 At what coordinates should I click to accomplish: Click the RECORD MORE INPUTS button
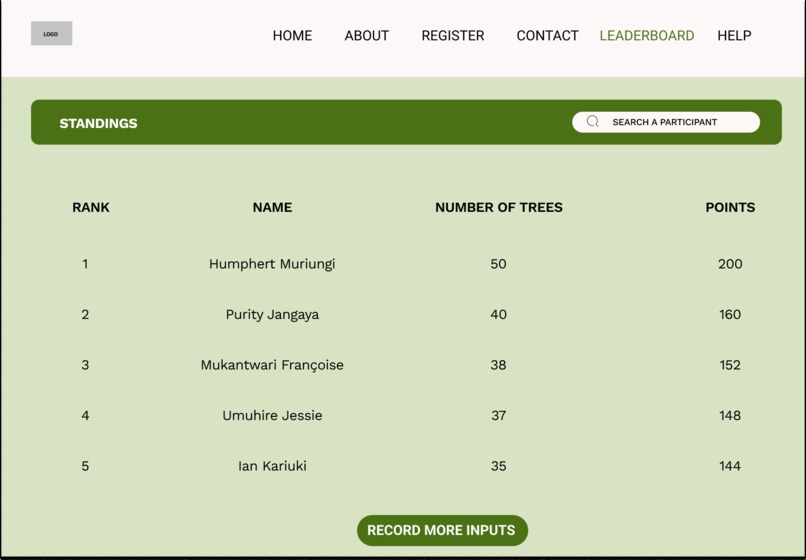coord(442,530)
